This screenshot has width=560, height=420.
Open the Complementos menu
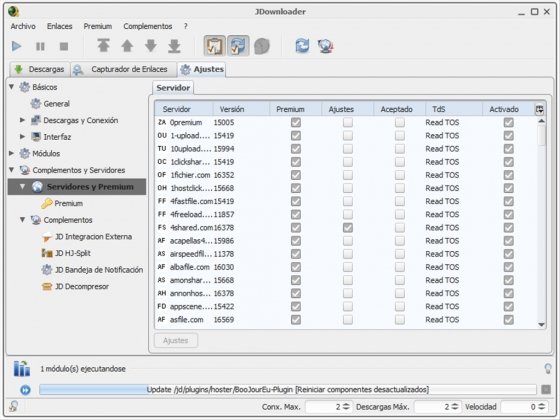[148, 26]
